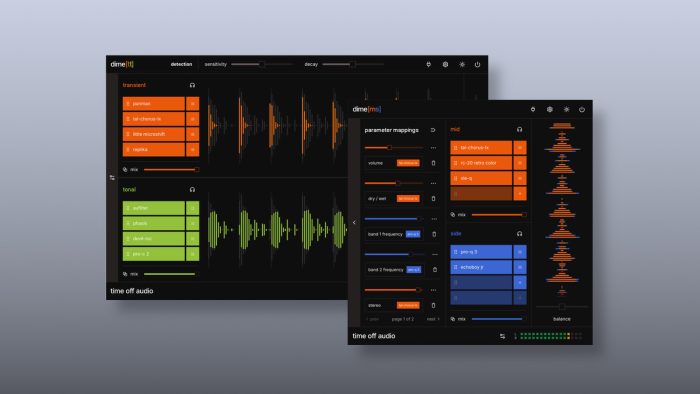Select the detection tab in dime[tt]

pyautogui.click(x=181, y=64)
